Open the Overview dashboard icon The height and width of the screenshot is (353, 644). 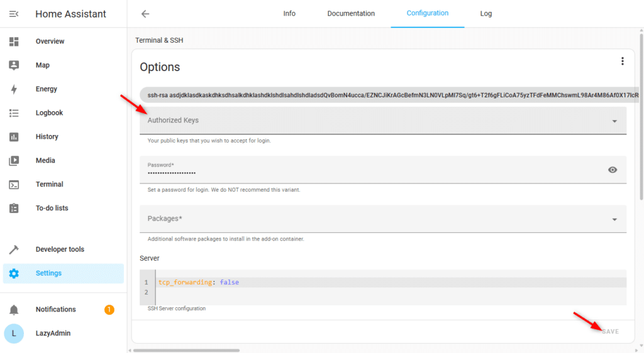pos(14,41)
